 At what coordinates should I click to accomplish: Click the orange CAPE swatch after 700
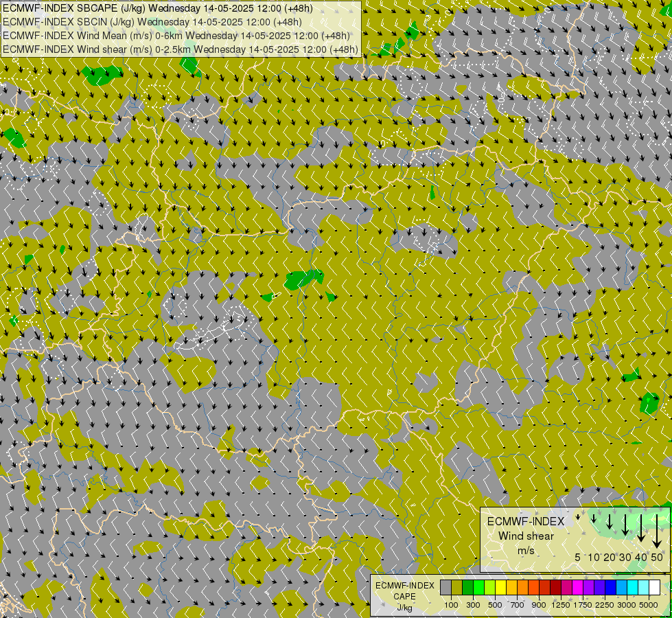point(523,587)
